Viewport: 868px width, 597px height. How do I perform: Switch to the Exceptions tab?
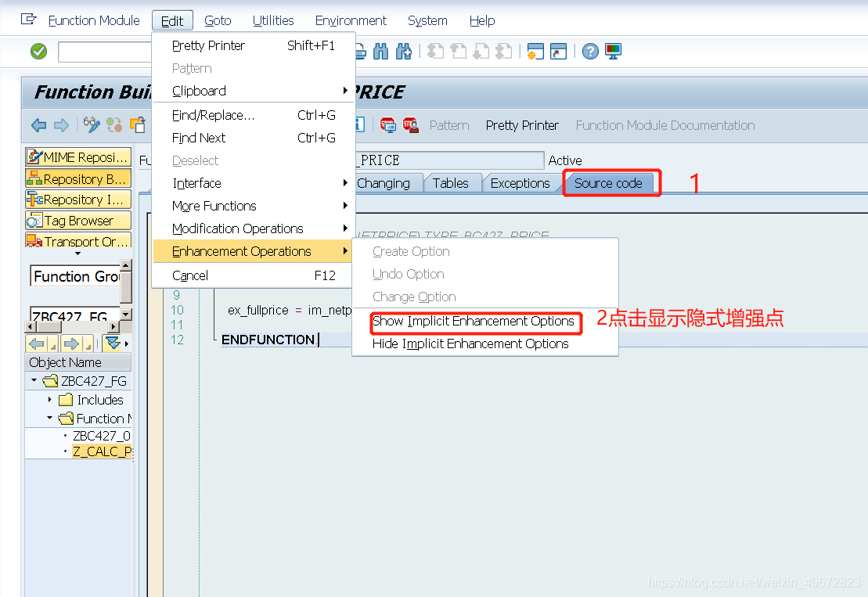coord(520,183)
